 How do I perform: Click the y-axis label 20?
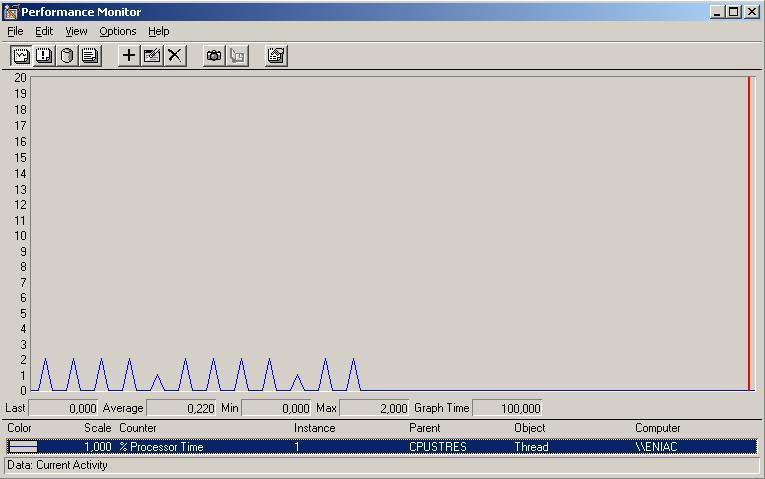(20, 78)
